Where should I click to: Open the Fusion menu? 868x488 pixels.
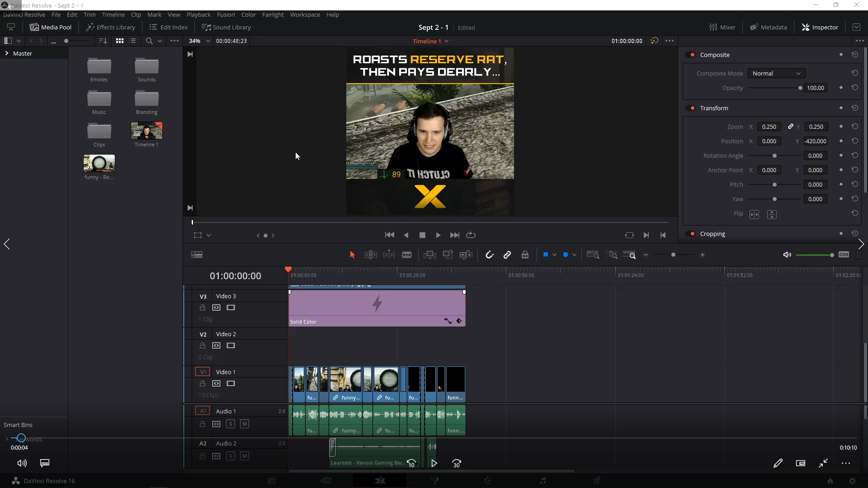(226, 14)
